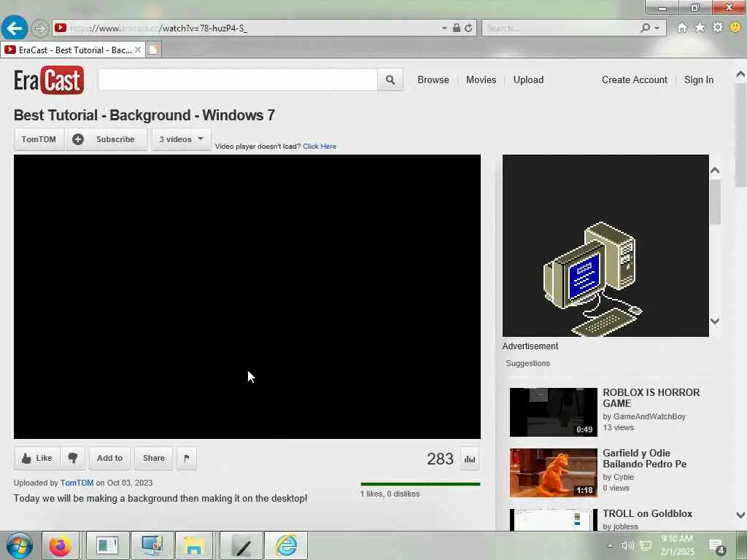Show video statistics bar chart icon
Viewport: 747px width, 560px height.
pyautogui.click(x=470, y=459)
